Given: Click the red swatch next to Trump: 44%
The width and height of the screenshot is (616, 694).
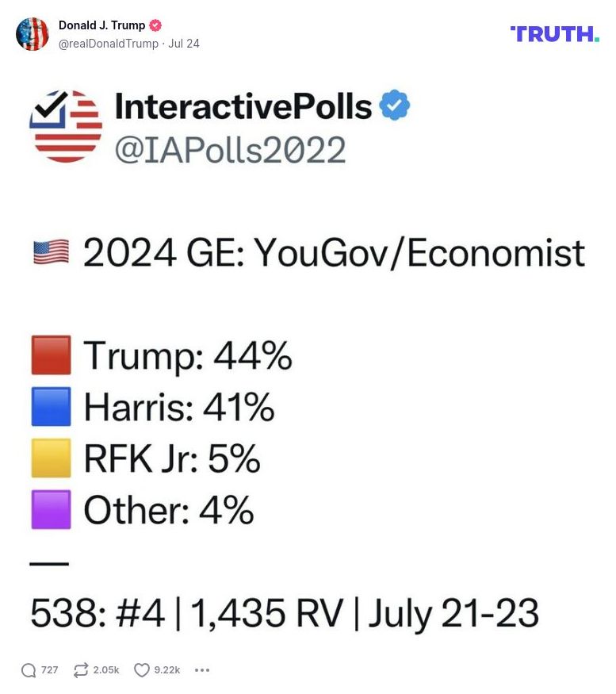Looking at the screenshot, I should coord(49,356).
